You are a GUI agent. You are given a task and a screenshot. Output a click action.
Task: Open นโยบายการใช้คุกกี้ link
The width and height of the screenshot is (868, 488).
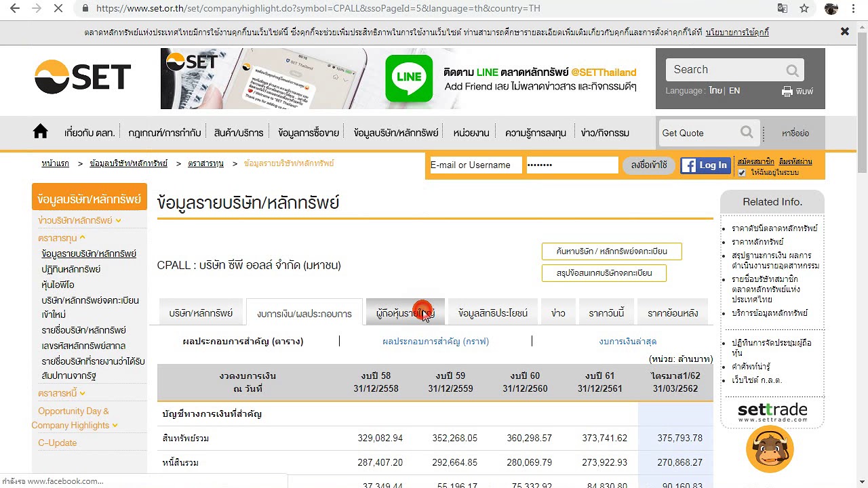pyautogui.click(x=737, y=33)
